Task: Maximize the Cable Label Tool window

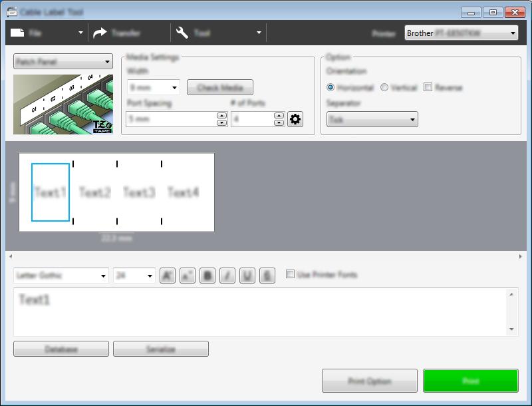Action: pos(493,13)
